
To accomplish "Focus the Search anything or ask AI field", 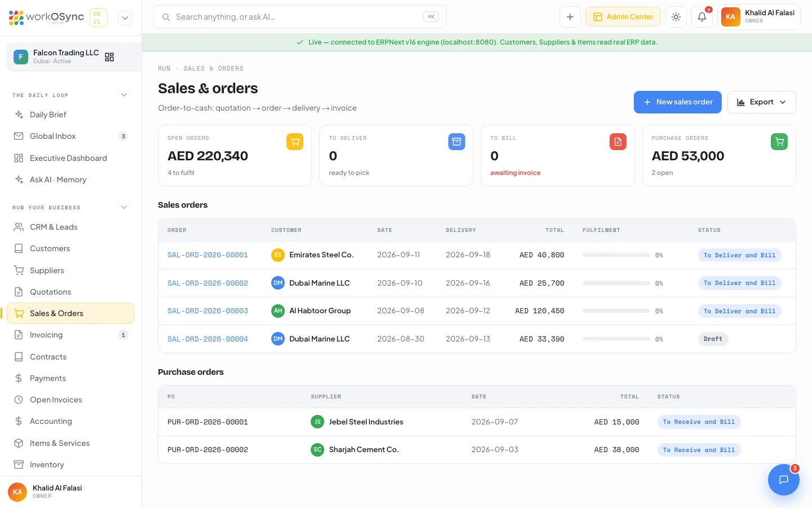I will [300, 17].
